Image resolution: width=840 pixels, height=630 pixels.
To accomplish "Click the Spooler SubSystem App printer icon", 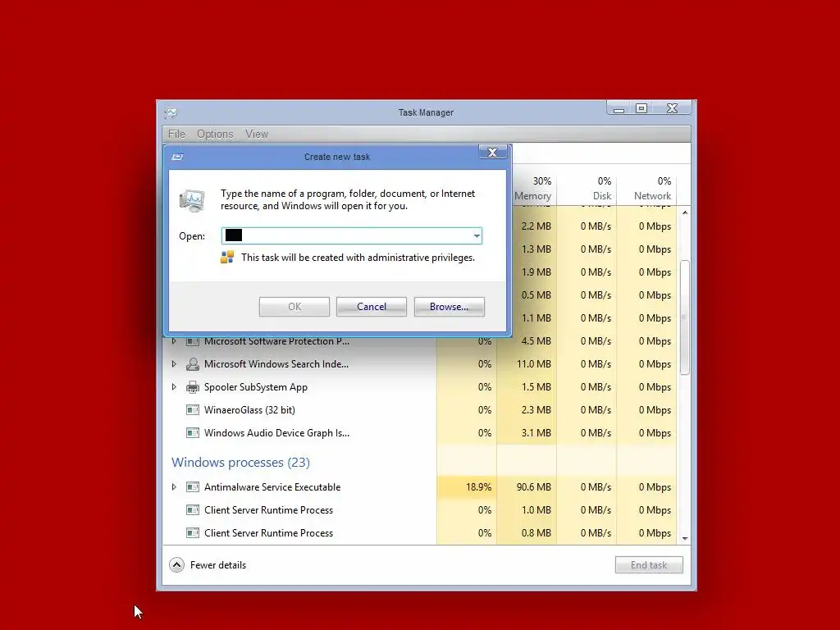I will coord(192,387).
